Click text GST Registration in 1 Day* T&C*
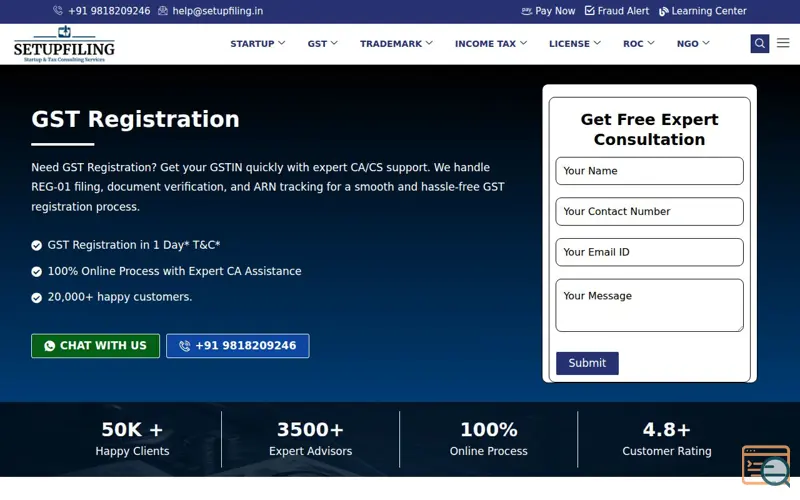This screenshot has height=500, width=800. 134,245
